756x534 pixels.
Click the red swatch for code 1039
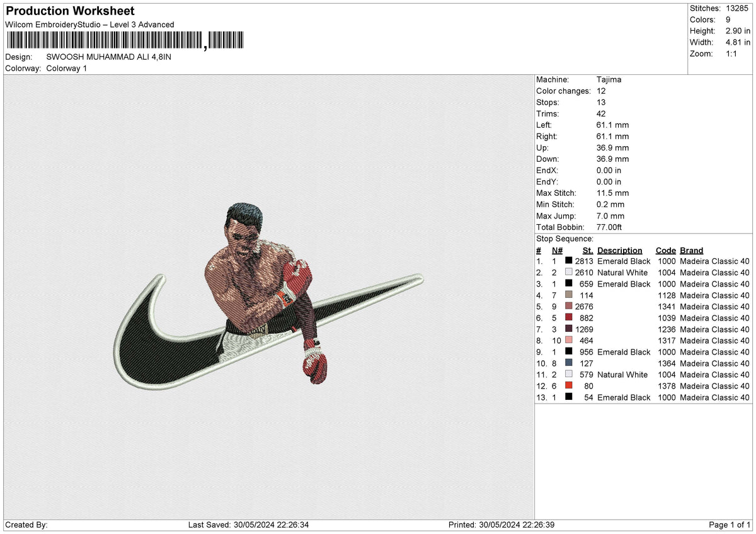click(569, 318)
